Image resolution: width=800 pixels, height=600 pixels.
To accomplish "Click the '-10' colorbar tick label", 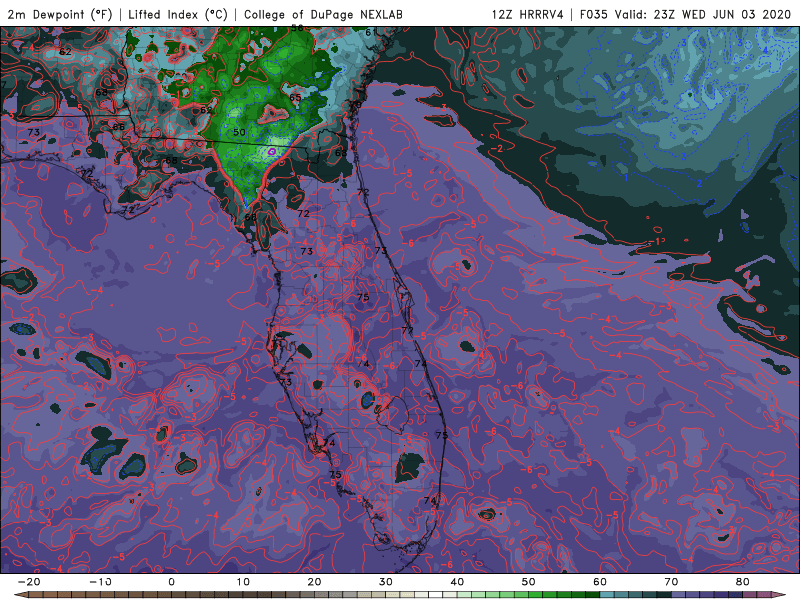I will point(100,582).
